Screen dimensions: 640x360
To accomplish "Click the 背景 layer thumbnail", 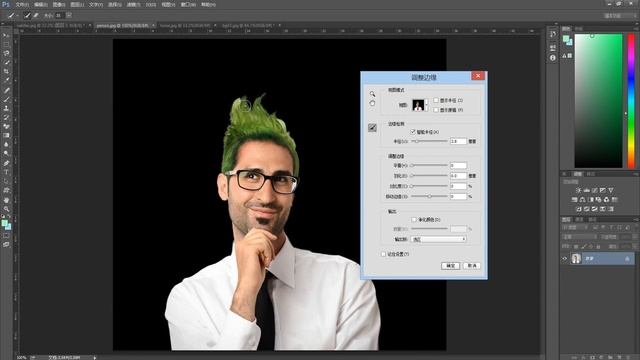I will click(576, 258).
